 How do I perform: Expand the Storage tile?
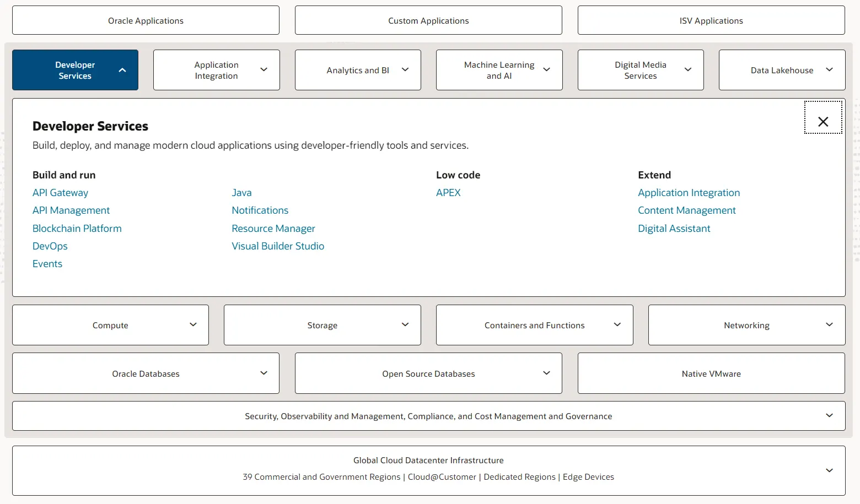click(x=322, y=325)
